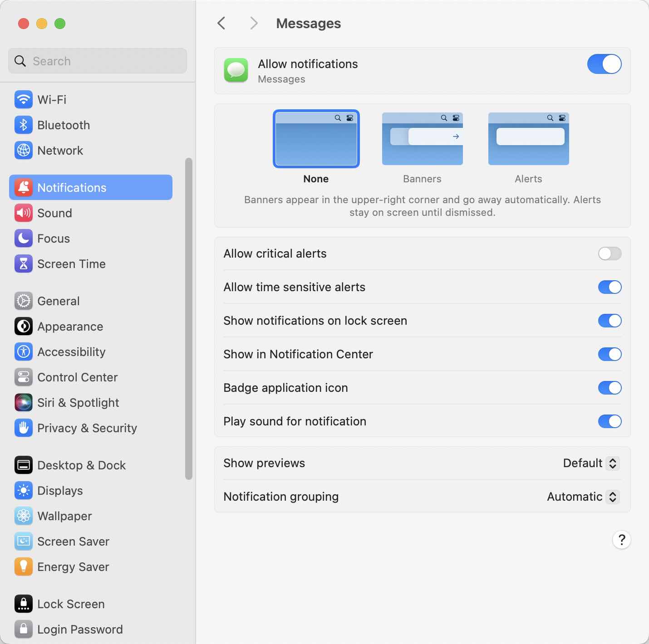This screenshot has height=644, width=649.
Task: Open Screen Time hourglass icon
Action: point(23,264)
